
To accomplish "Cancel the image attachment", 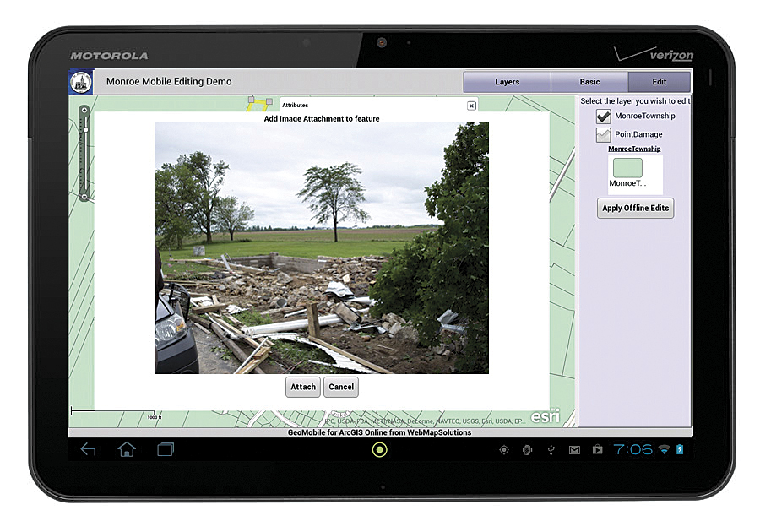I will point(341,387).
